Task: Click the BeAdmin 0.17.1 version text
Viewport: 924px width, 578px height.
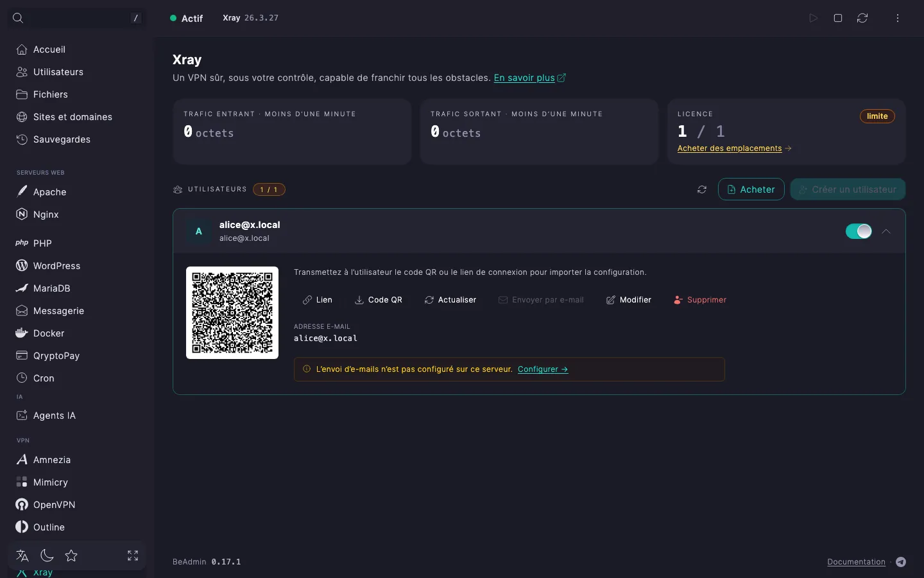Action: tap(207, 562)
